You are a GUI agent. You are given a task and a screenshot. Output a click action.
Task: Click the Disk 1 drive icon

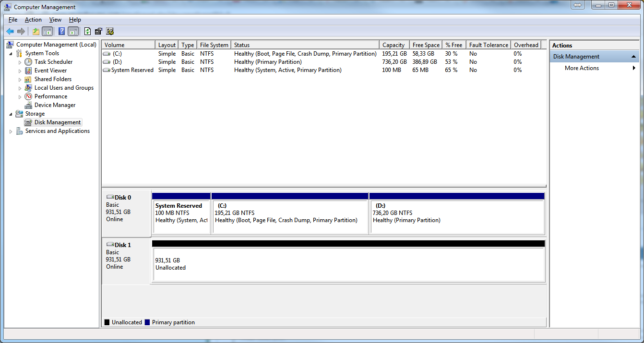coord(110,245)
